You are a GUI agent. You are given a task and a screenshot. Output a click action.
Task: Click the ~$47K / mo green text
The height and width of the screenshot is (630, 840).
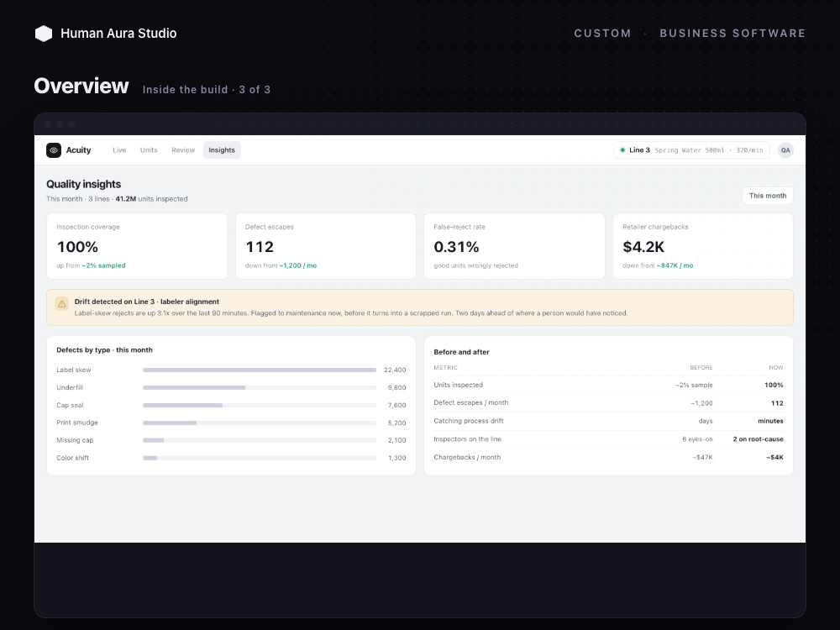[675, 265]
